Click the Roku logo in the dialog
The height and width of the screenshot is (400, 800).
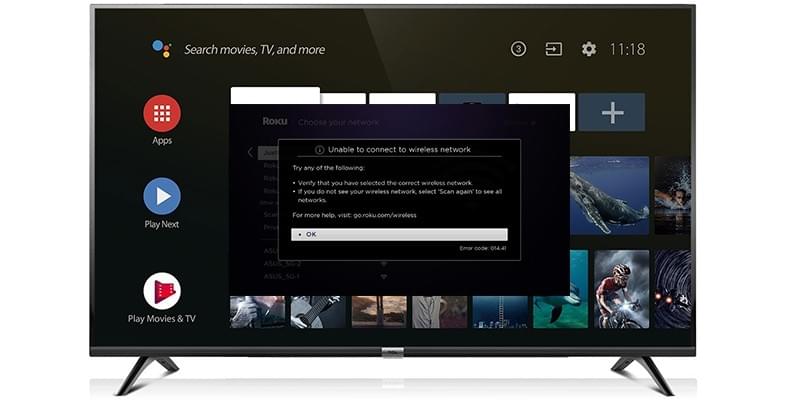click(274, 121)
